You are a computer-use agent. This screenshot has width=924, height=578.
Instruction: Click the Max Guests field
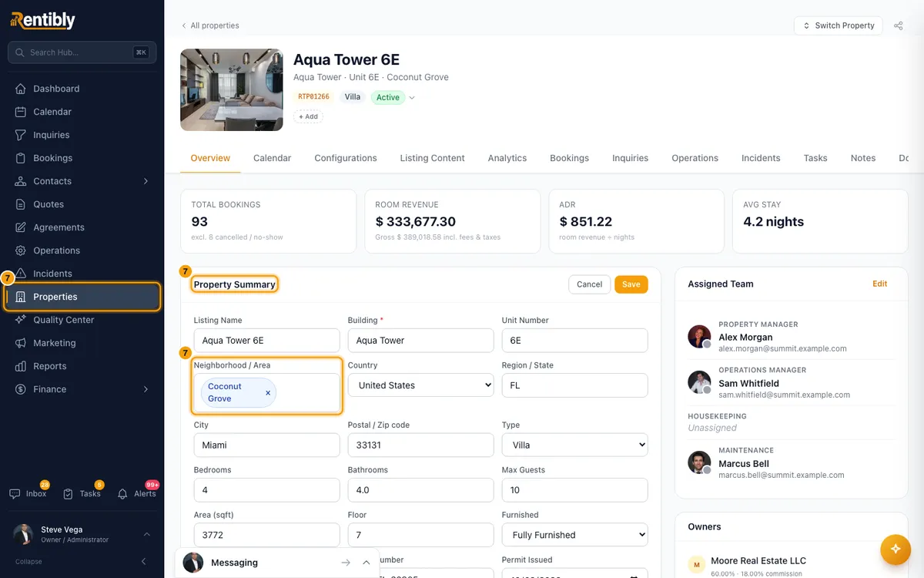(574, 490)
